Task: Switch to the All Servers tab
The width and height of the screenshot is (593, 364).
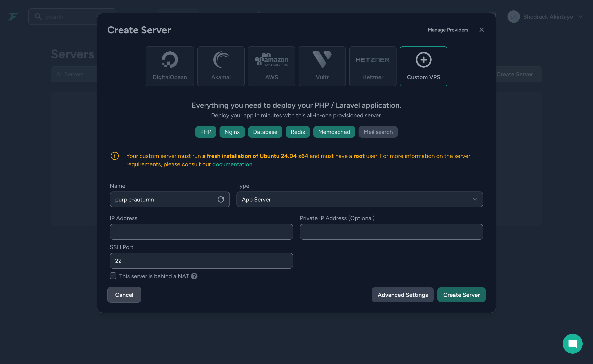Action: 70,74
